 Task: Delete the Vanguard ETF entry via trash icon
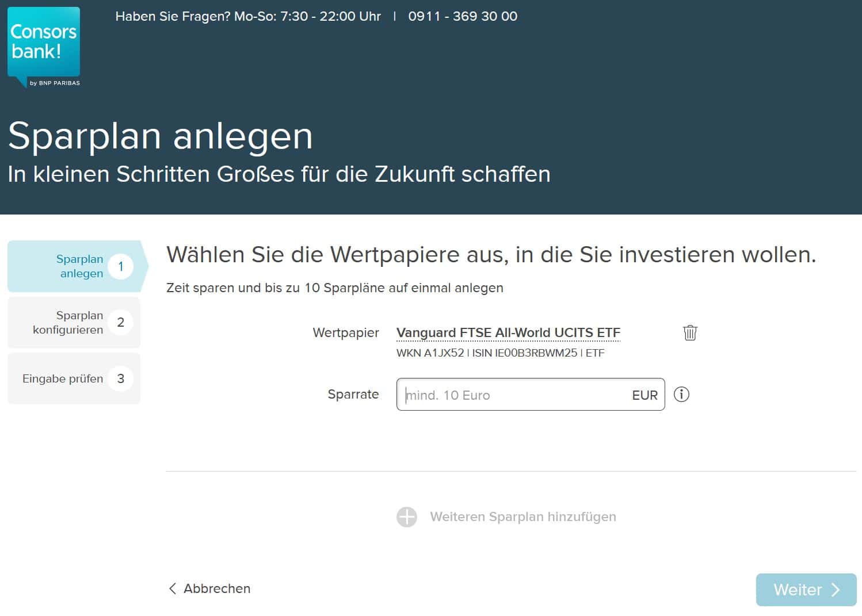pyautogui.click(x=690, y=332)
